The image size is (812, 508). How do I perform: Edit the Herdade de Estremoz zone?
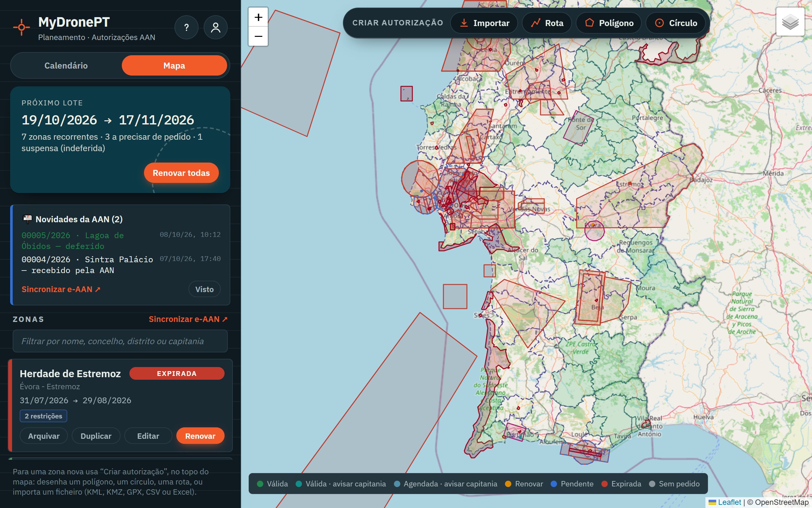(148, 436)
